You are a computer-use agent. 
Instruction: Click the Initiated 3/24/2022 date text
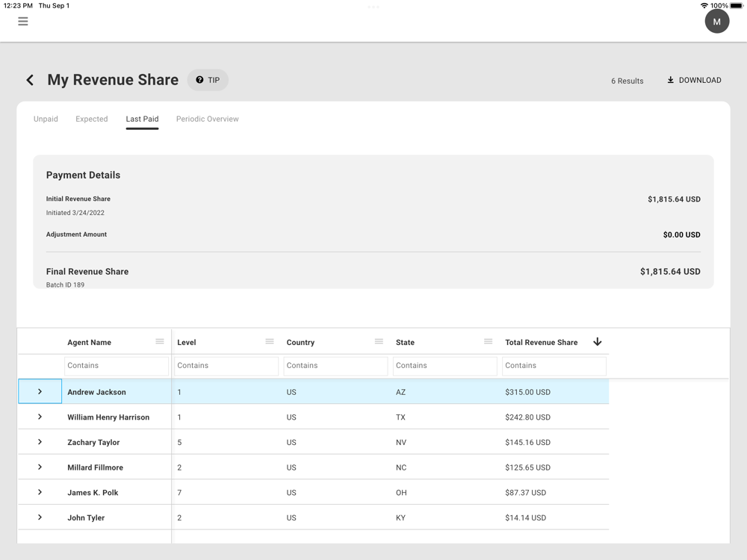[75, 213]
